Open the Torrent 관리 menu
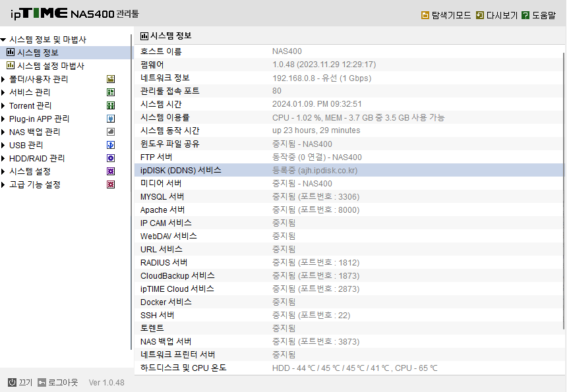The width and height of the screenshot is (569, 392). point(30,105)
